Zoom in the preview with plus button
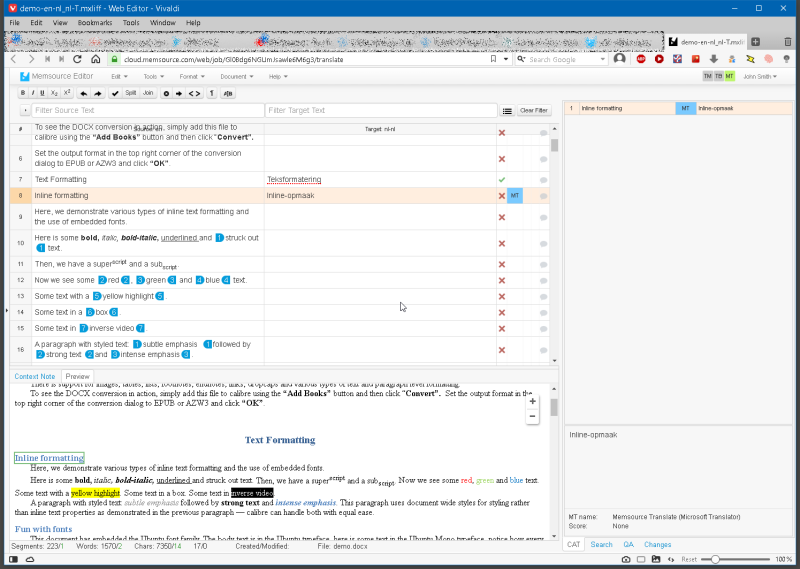 coord(532,402)
